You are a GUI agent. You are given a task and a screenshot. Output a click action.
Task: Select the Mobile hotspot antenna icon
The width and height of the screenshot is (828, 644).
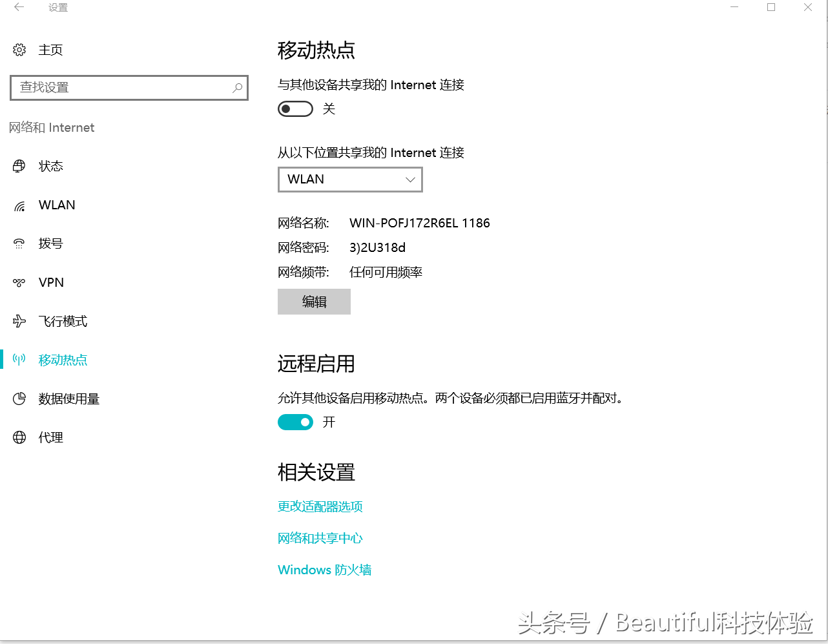pos(19,360)
